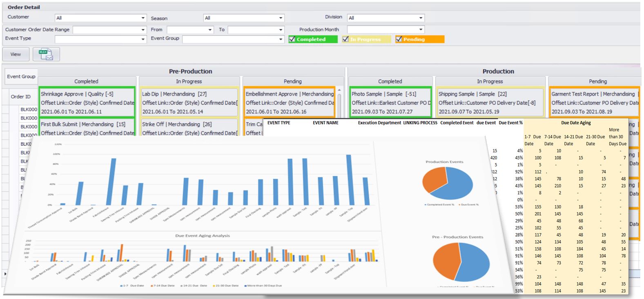Expand the Season dropdown list
Viewport: 644px width, 299px height.
tap(281, 18)
